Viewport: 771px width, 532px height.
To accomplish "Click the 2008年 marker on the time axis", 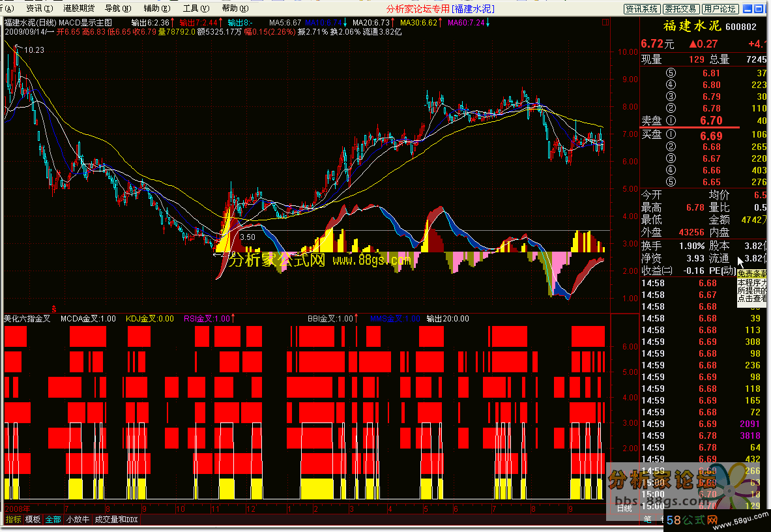I will (17, 509).
